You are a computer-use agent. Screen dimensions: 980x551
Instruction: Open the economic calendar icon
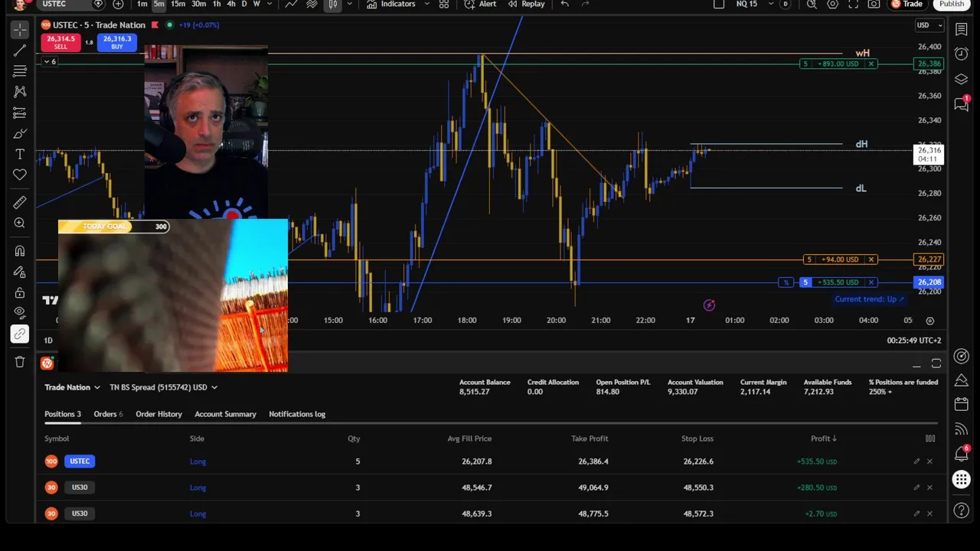(961, 404)
